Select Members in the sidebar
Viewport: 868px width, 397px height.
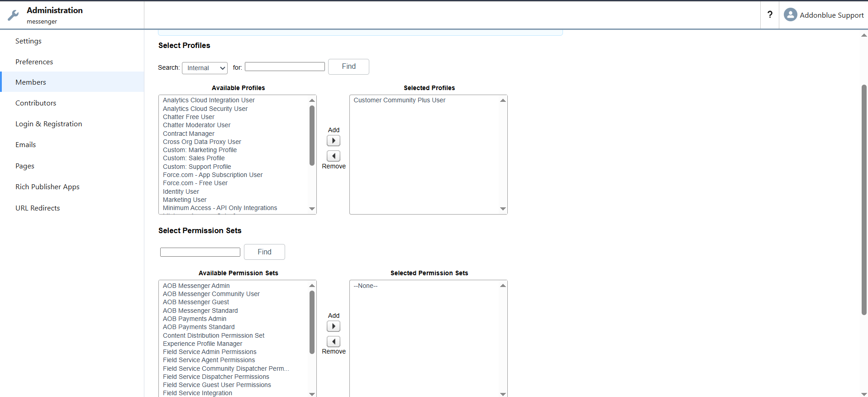point(72,82)
